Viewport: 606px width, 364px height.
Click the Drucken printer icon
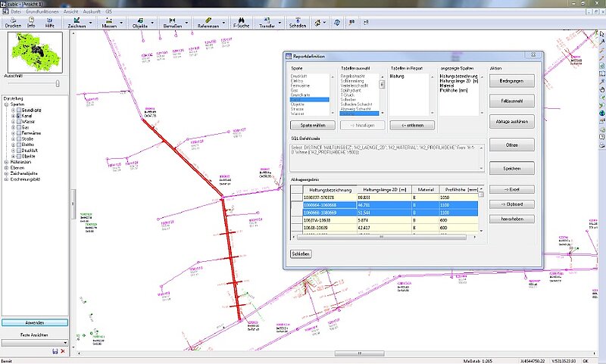[x=13, y=22]
